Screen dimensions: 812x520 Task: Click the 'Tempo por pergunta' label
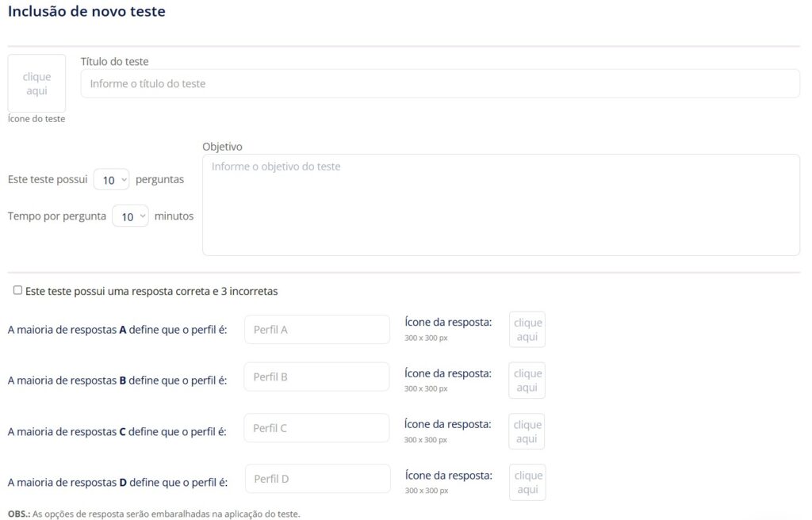click(x=56, y=216)
